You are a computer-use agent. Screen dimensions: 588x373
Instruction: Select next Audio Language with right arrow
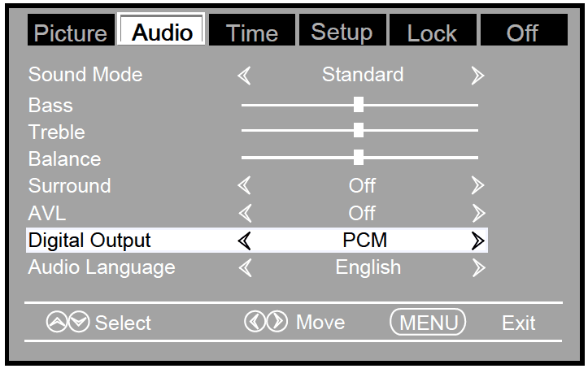[477, 267]
